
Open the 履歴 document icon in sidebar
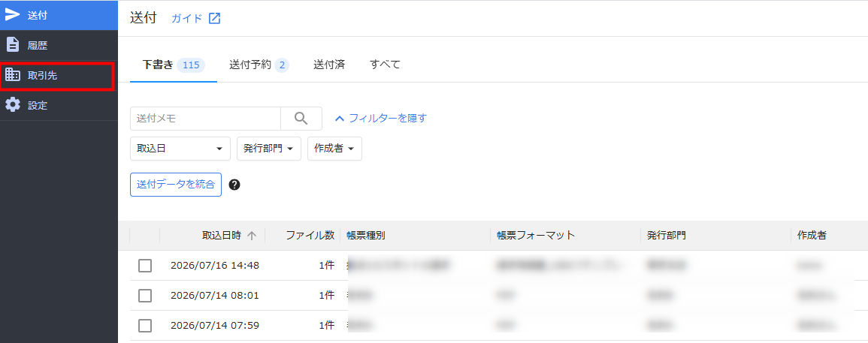(12, 45)
